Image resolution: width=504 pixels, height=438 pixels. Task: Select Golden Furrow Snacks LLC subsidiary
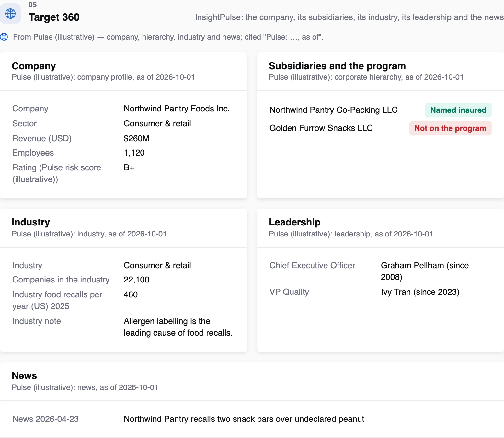(321, 128)
